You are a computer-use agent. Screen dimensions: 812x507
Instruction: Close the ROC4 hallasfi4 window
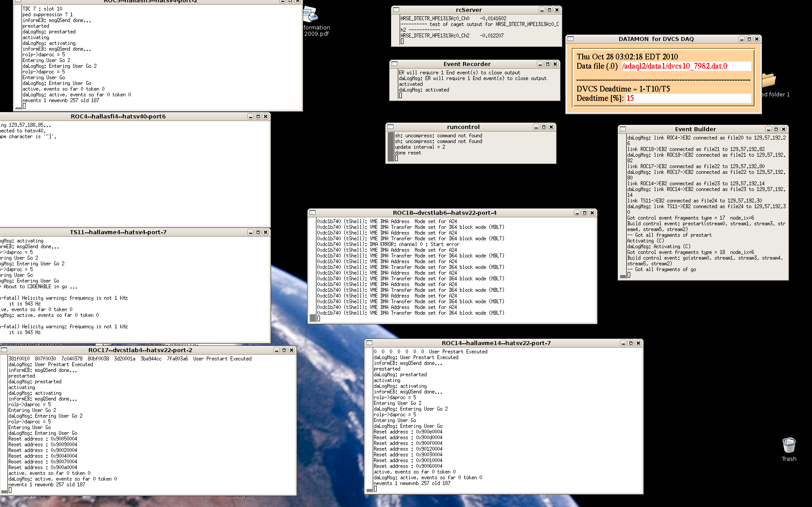point(265,116)
